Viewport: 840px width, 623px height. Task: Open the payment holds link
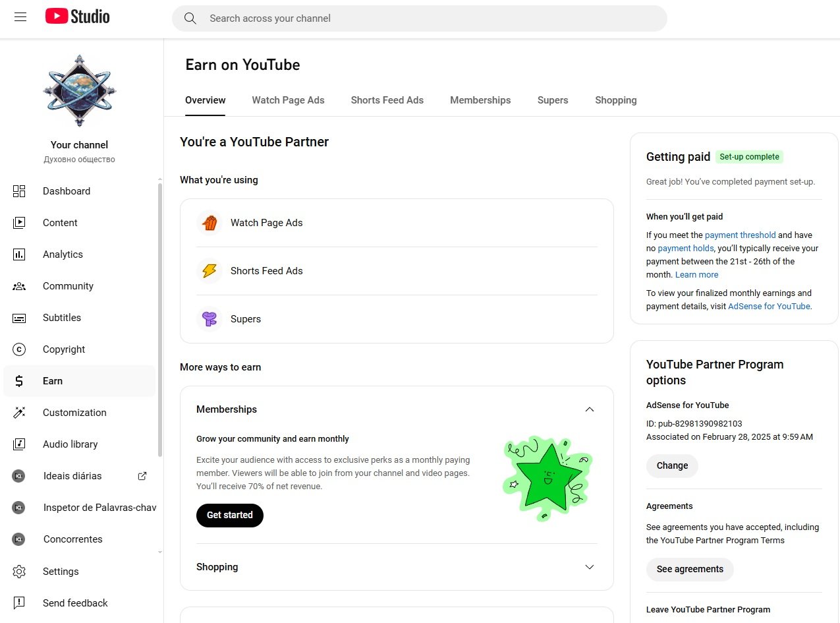685,249
